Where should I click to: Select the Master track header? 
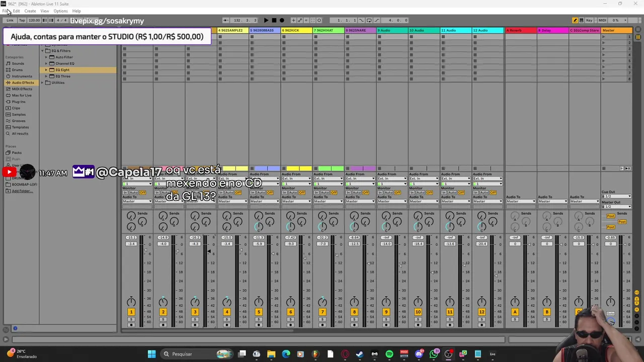616,31
